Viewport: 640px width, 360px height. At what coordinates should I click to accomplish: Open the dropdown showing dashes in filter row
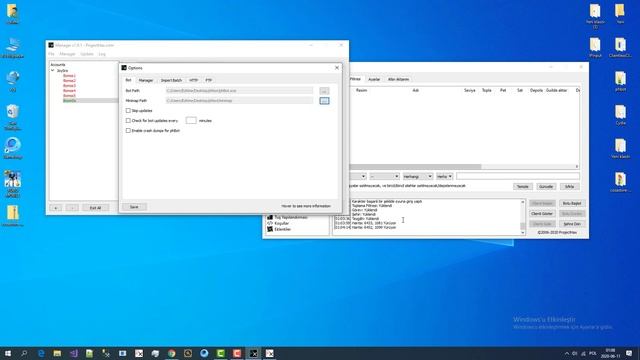384,176
